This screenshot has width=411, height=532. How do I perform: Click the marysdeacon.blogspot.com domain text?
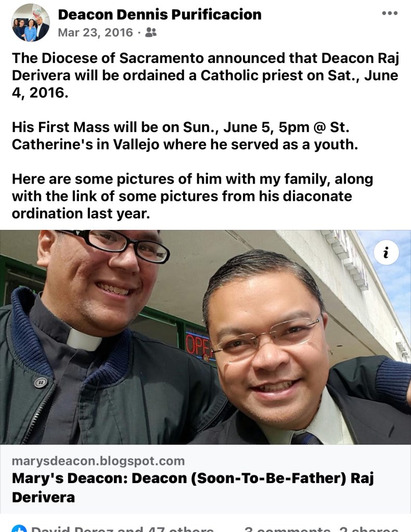[x=98, y=461]
